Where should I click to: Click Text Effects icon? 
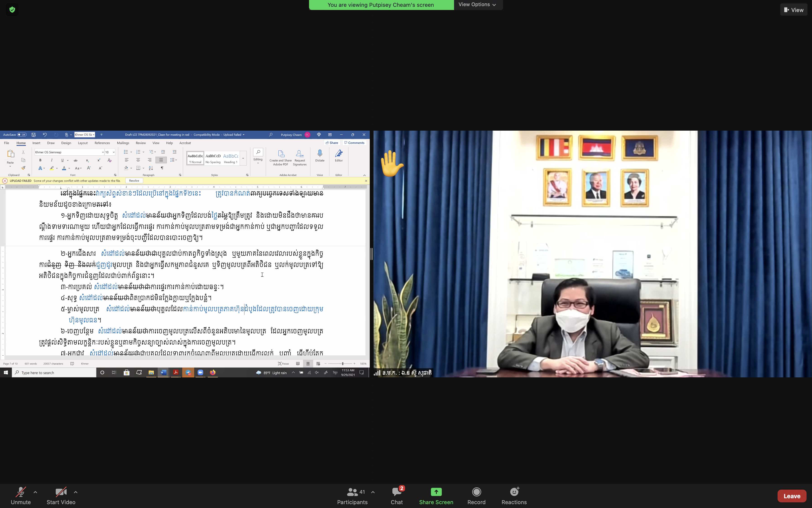(40, 168)
